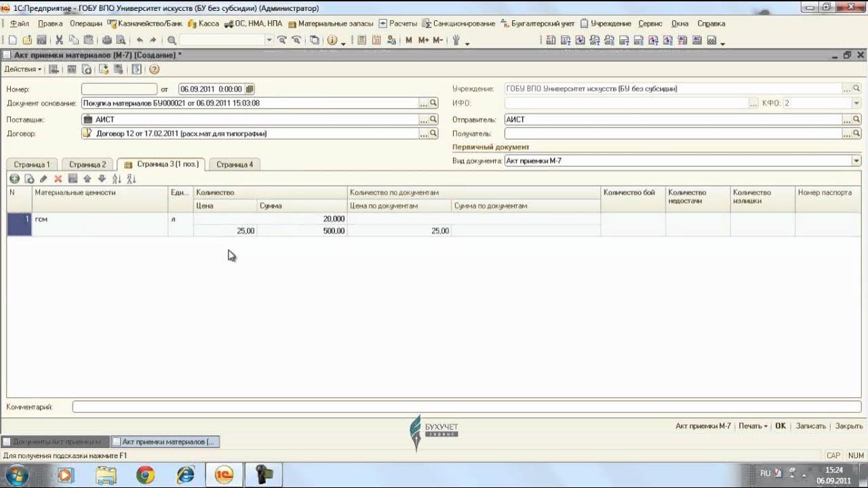Click the search magnifier of the Поставщик field
868x488 pixels.
pyautogui.click(x=433, y=119)
